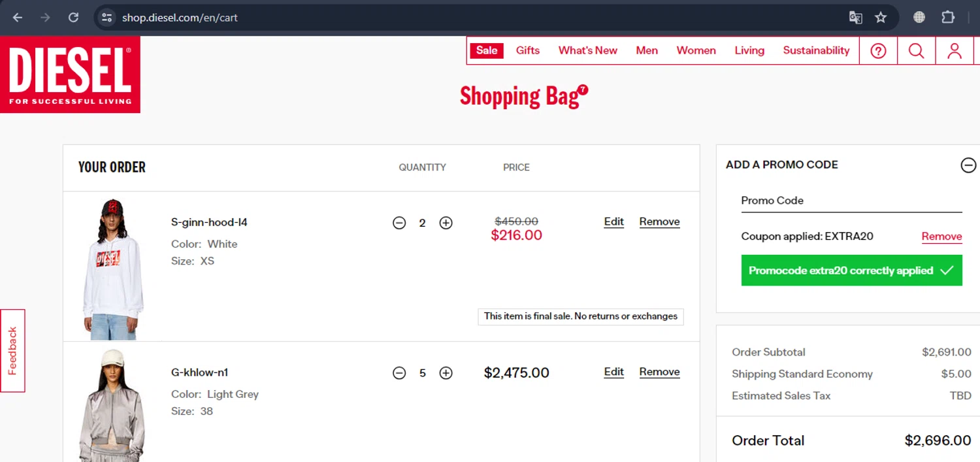Open the account profile icon
The image size is (980, 462).
click(954, 51)
